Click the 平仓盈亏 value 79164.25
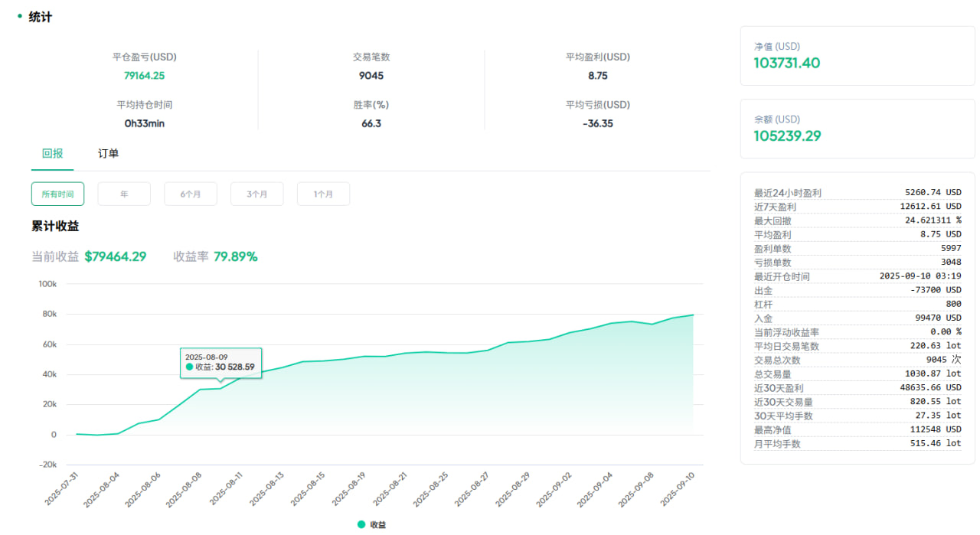The width and height of the screenshot is (980, 535). pos(144,76)
